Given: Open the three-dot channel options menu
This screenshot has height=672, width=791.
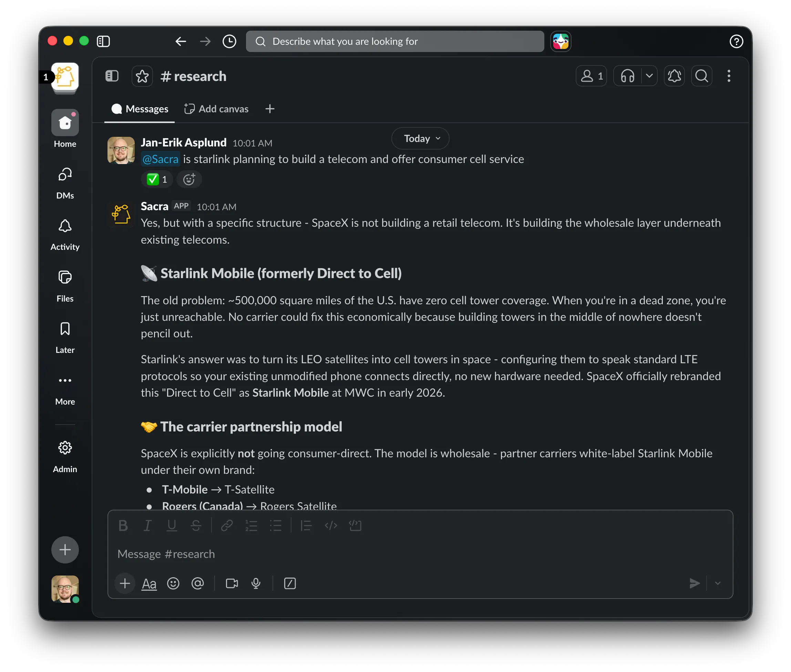Looking at the screenshot, I should pyautogui.click(x=729, y=76).
